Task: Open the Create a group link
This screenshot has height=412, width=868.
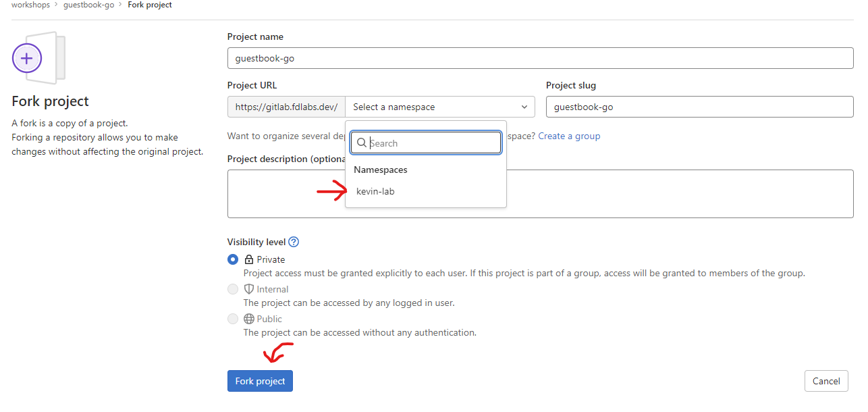Action: (x=569, y=136)
